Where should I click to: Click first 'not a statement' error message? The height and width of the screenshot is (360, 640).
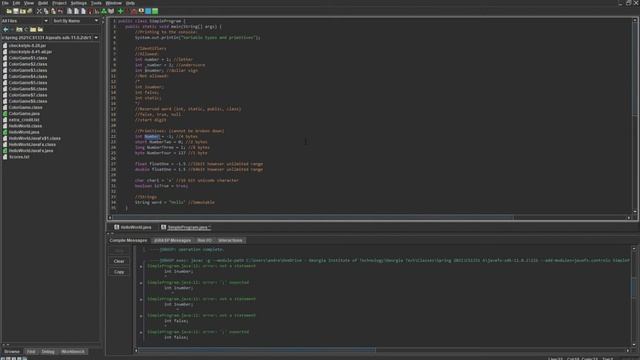(201, 266)
